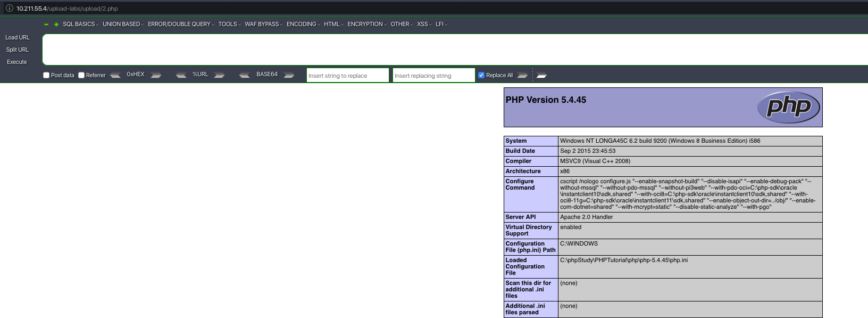Image resolution: width=868 pixels, height=318 pixels.
Task: Open the ENCRYPTION dropdown
Action: 367,24
